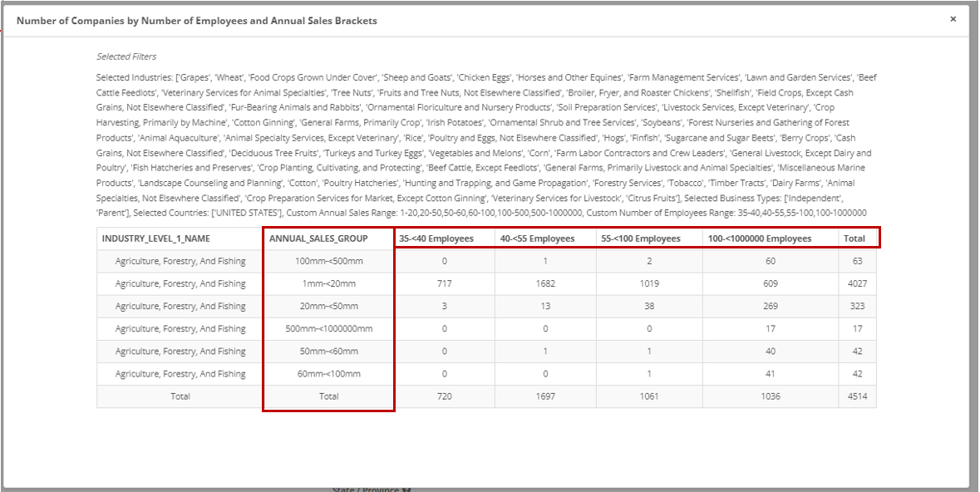
Task: Close the companies breakdown dialog
Action: tap(953, 19)
